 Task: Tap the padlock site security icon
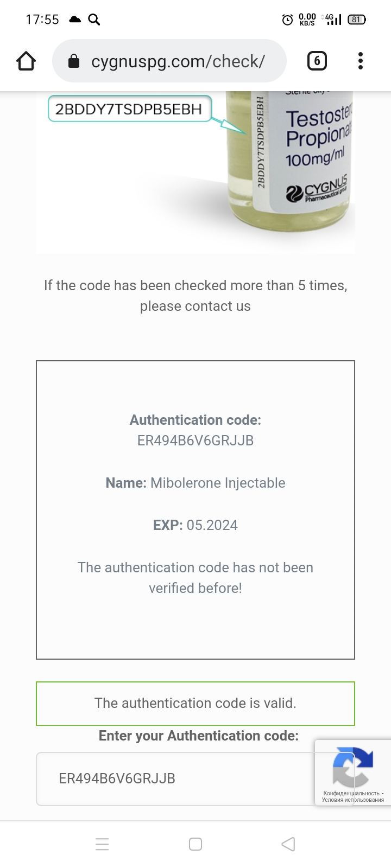pyautogui.click(x=74, y=61)
